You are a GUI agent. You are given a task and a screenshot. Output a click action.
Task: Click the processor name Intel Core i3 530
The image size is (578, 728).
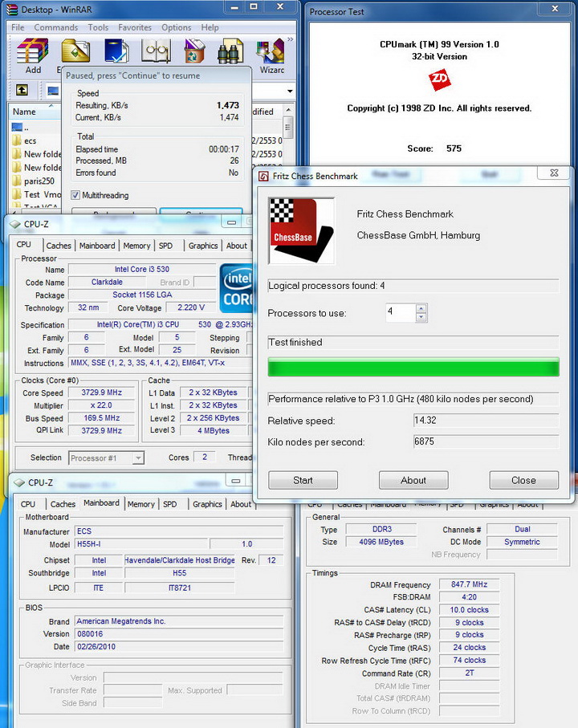point(142,269)
